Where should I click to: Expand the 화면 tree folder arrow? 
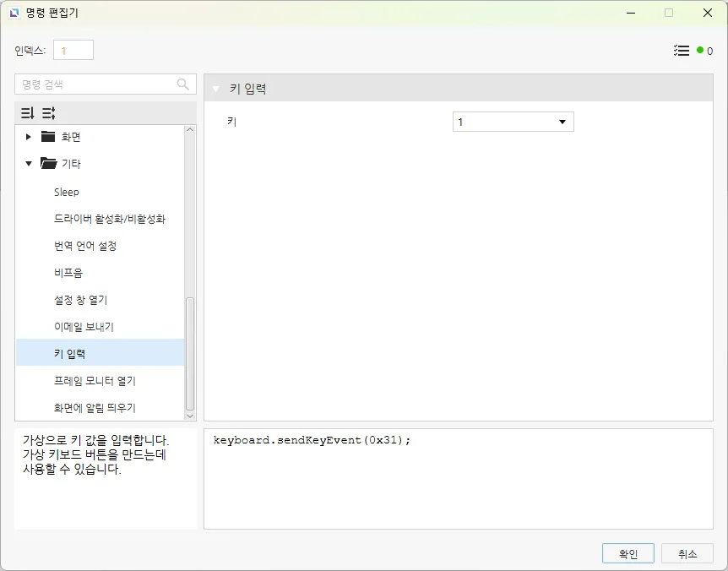point(29,137)
